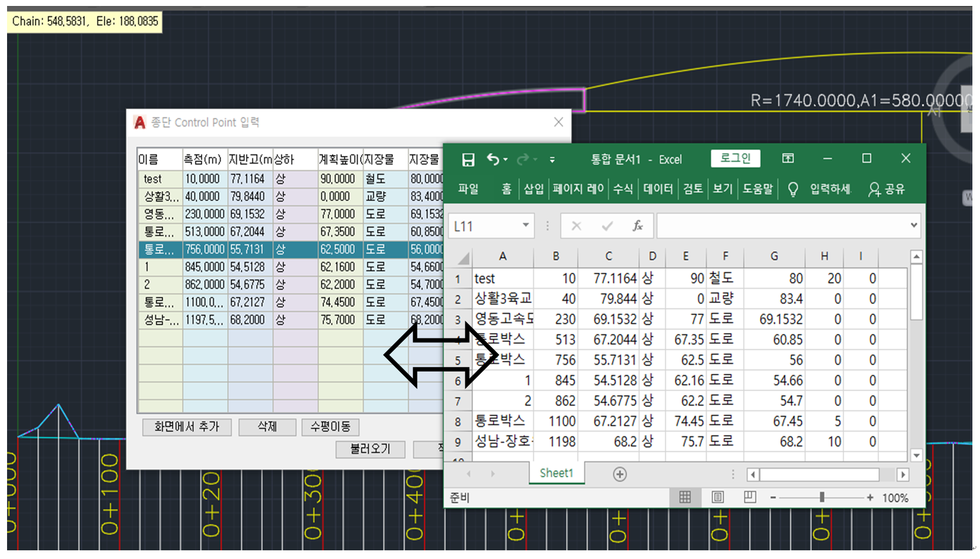
Task: Expand the Name Box dropdown arrow
Action: click(526, 225)
